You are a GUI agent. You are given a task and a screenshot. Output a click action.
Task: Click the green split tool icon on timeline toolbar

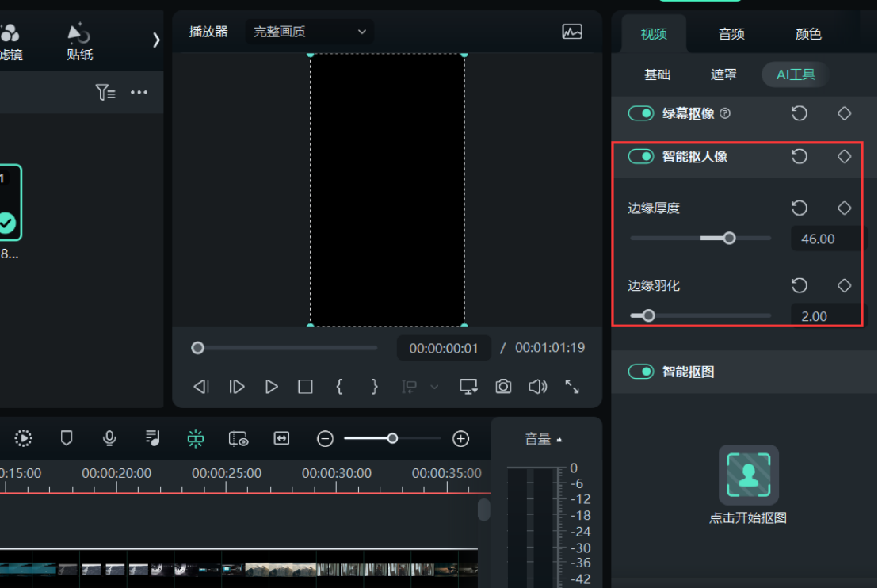pos(195,438)
